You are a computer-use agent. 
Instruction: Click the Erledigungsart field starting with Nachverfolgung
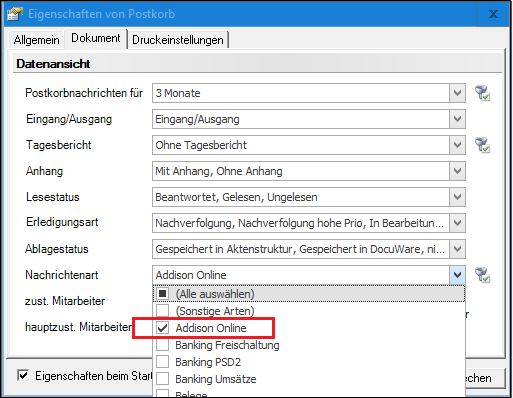click(x=309, y=223)
